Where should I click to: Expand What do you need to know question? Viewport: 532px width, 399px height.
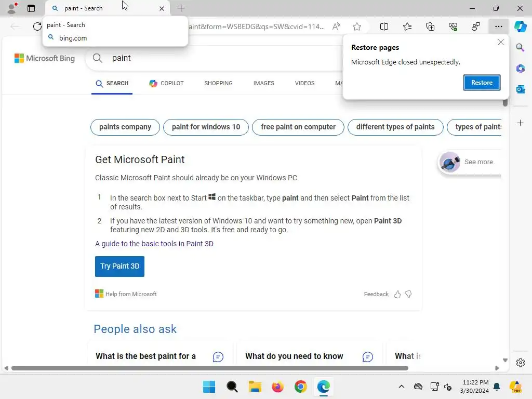tap(294, 356)
